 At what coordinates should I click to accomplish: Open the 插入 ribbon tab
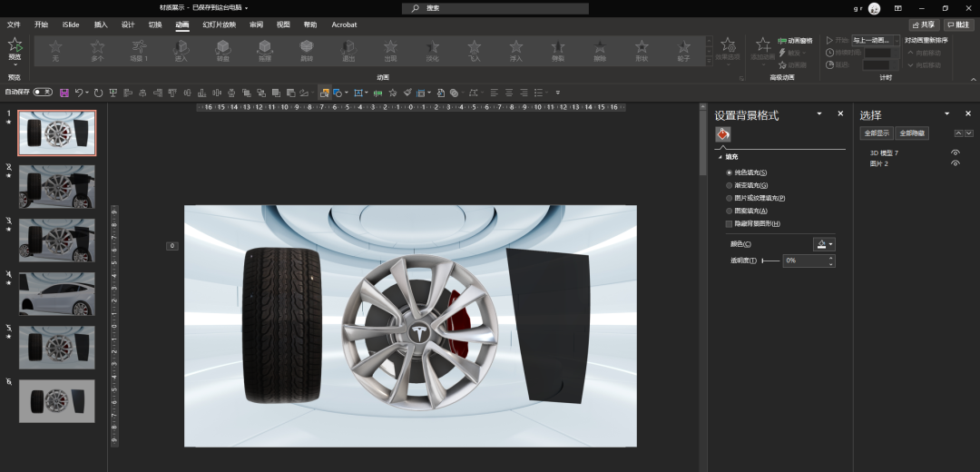[x=101, y=25]
